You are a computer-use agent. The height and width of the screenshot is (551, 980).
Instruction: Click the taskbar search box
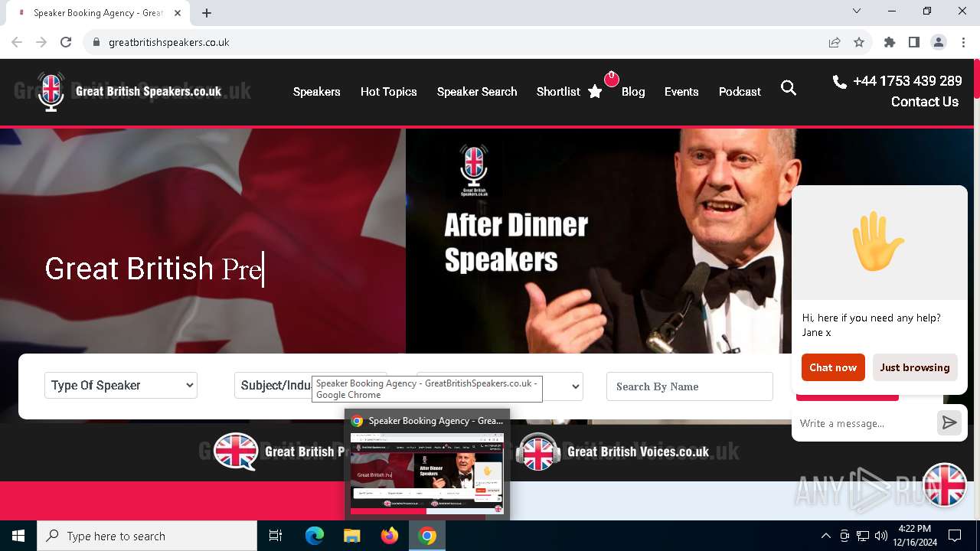coord(147,536)
